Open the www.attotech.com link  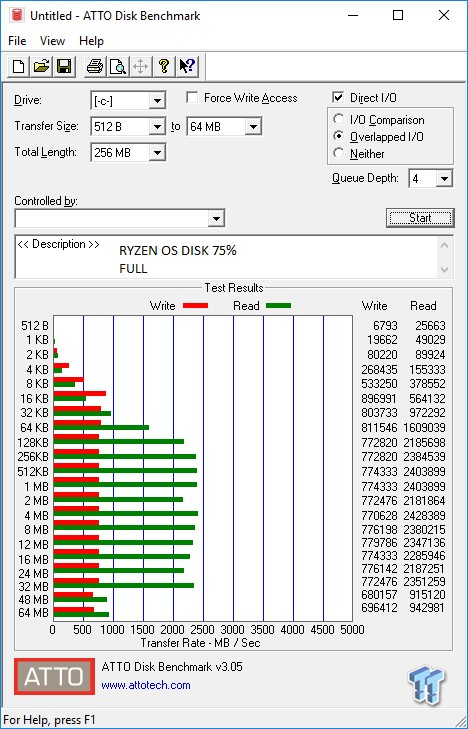tap(146, 685)
